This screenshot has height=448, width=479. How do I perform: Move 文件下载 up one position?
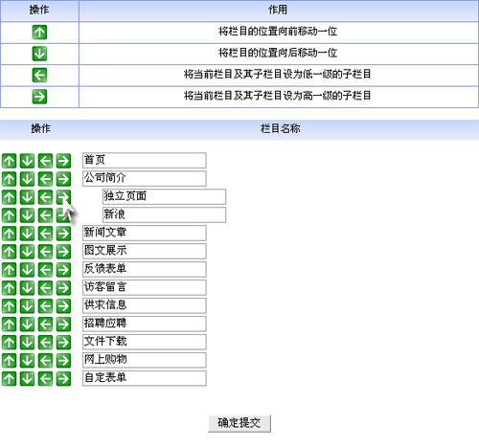click(x=9, y=343)
